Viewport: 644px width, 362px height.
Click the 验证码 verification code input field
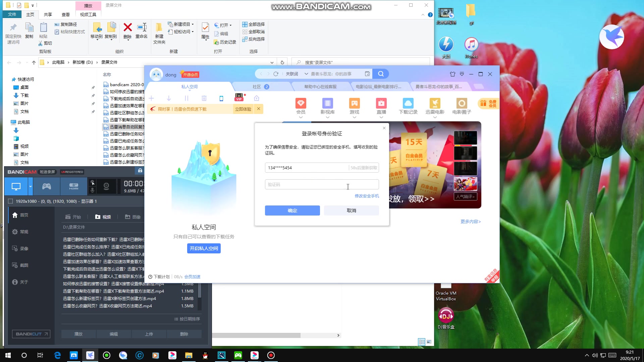[x=322, y=185]
